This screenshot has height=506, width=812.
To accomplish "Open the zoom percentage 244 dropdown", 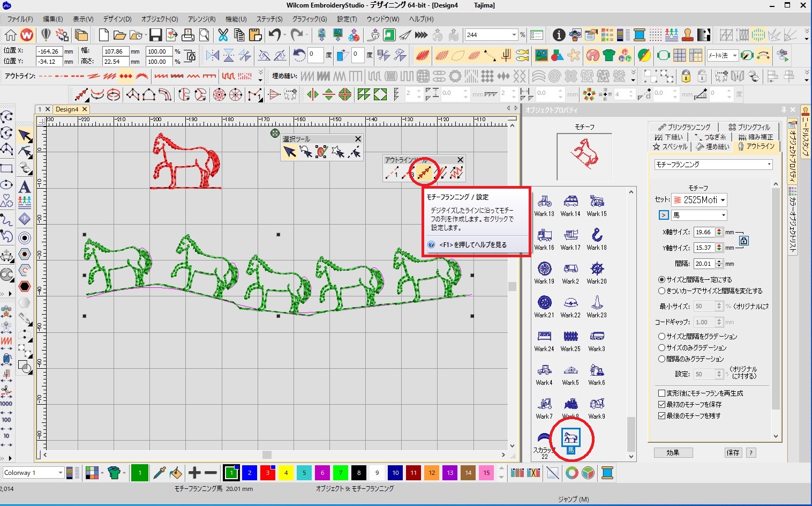I will [x=514, y=35].
